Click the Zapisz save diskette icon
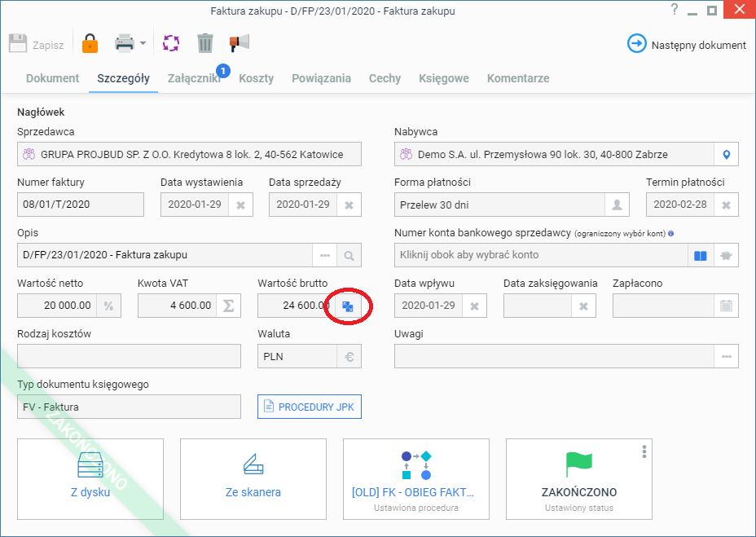 click(x=18, y=43)
